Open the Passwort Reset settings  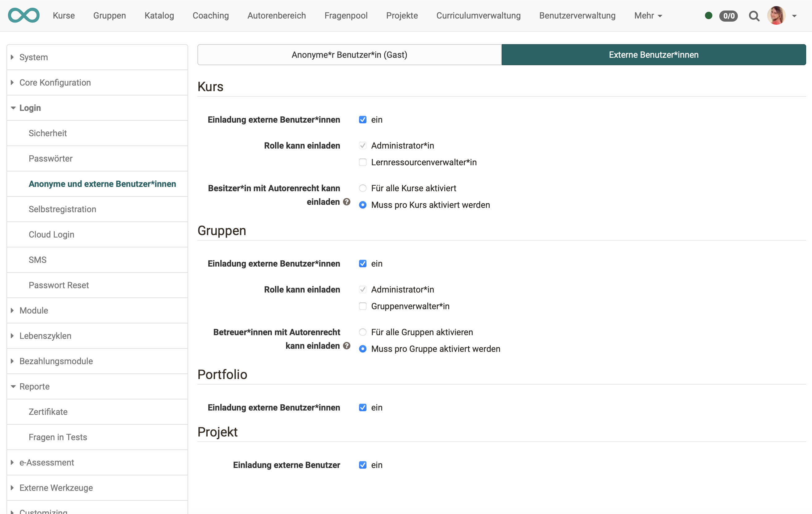59,285
